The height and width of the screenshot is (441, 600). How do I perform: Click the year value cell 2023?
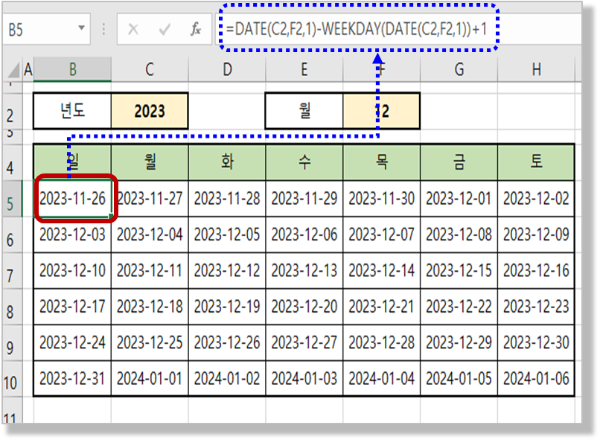(150, 111)
